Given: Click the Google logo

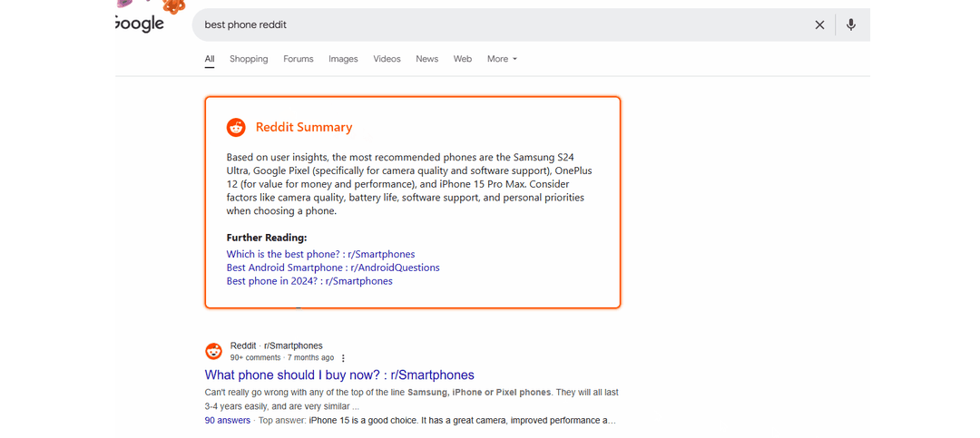Looking at the screenshot, I should coord(141,24).
